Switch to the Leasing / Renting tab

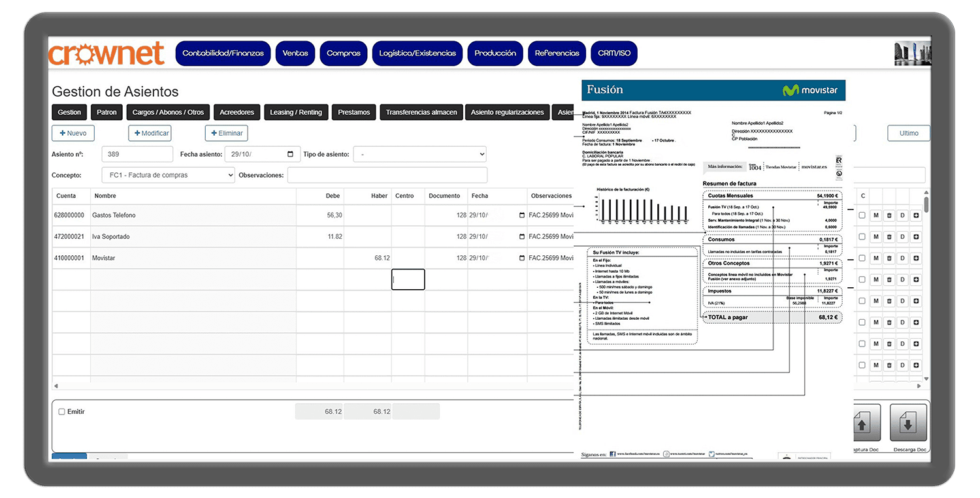[296, 112]
